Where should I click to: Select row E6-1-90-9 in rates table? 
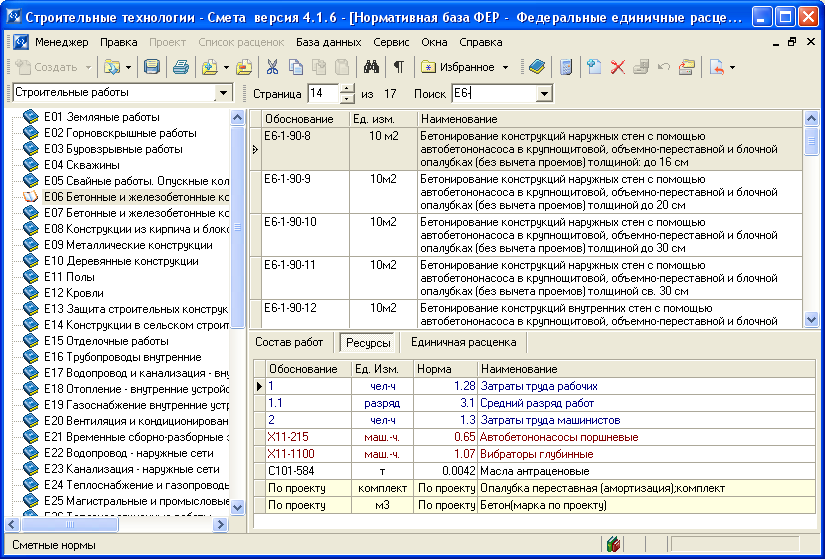(526, 192)
